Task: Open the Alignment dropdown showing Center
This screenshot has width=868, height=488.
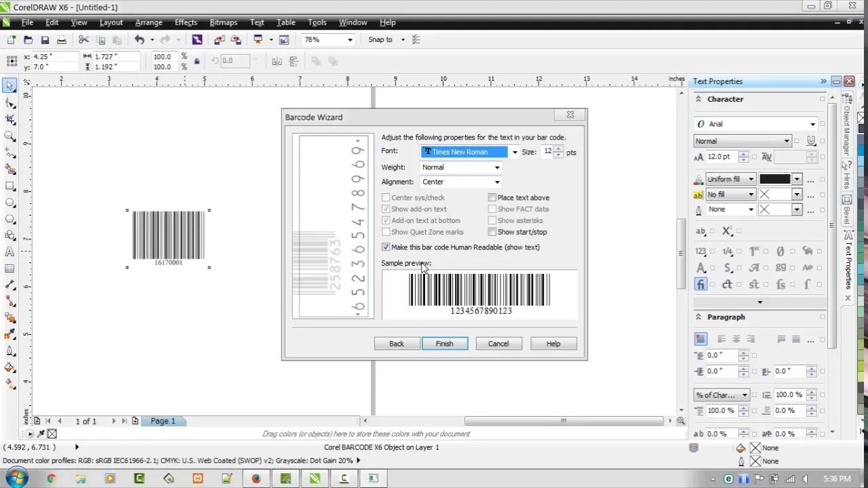Action: pos(496,182)
